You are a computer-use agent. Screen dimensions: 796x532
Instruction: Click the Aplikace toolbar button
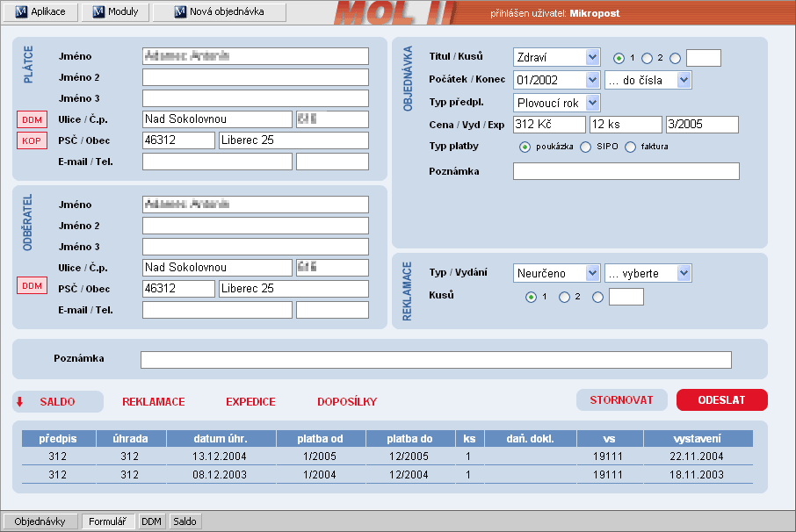[x=40, y=12]
